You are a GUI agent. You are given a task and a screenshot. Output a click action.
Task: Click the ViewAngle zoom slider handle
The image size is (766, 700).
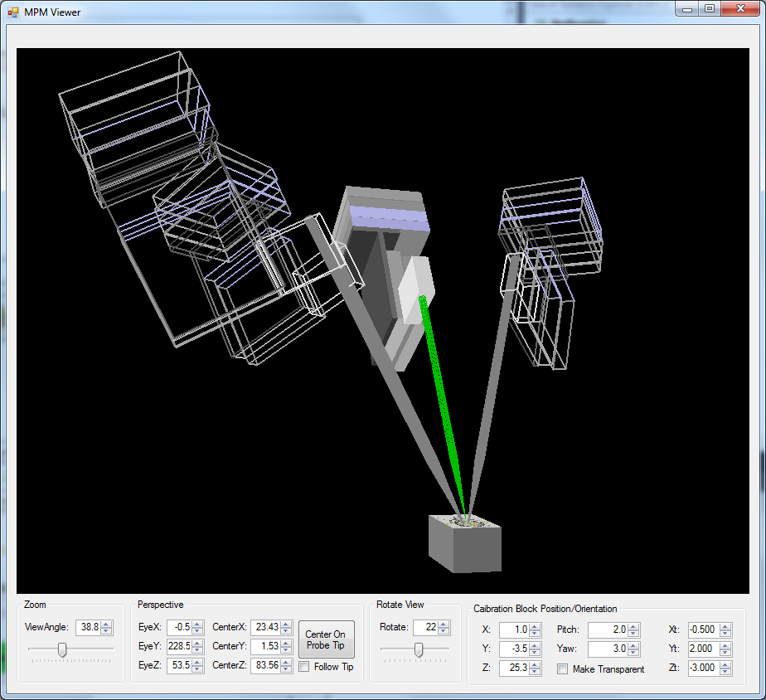(62, 649)
